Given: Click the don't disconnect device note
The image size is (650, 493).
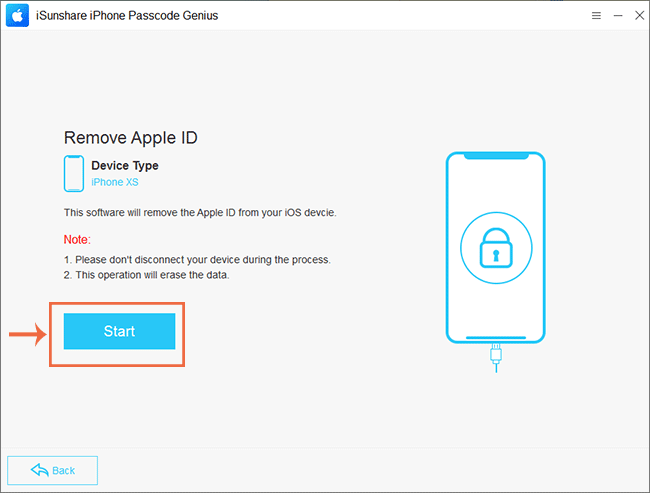Looking at the screenshot, I should (197, 260).
